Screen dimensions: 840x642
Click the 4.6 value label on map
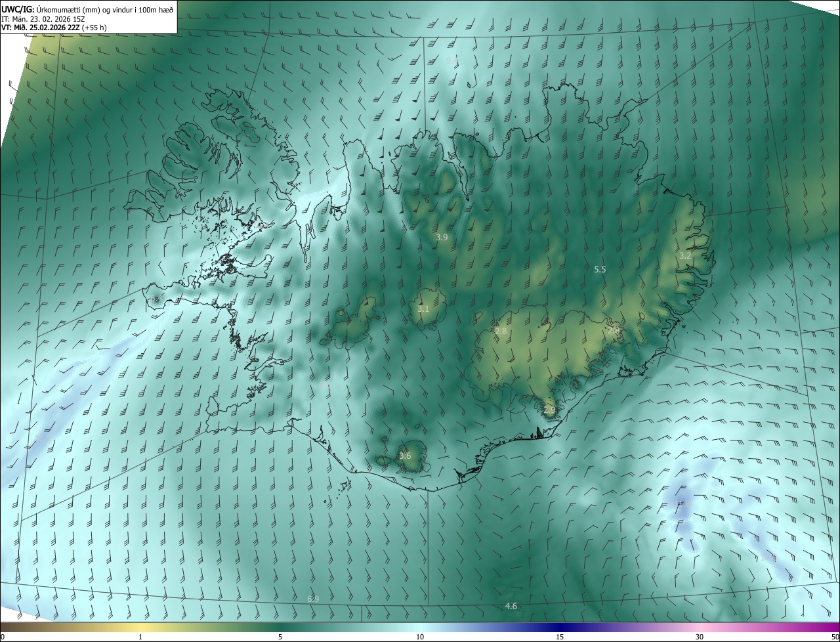(511, 606)
